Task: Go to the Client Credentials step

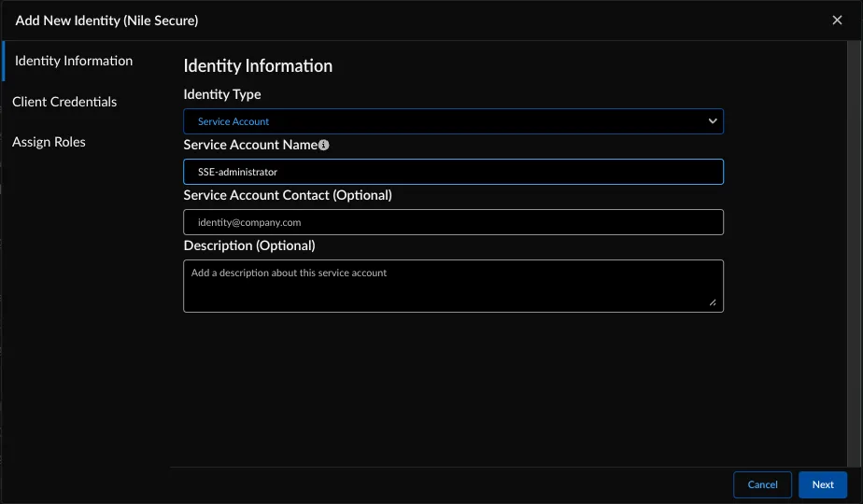Action: pyautogui.click(x=64, y=102)
